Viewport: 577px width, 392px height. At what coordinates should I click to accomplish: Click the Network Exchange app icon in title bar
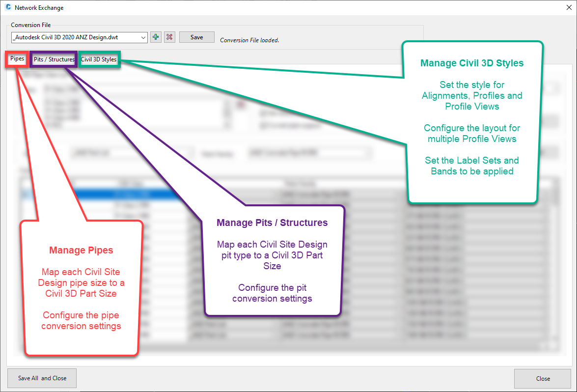click(8, 8)
